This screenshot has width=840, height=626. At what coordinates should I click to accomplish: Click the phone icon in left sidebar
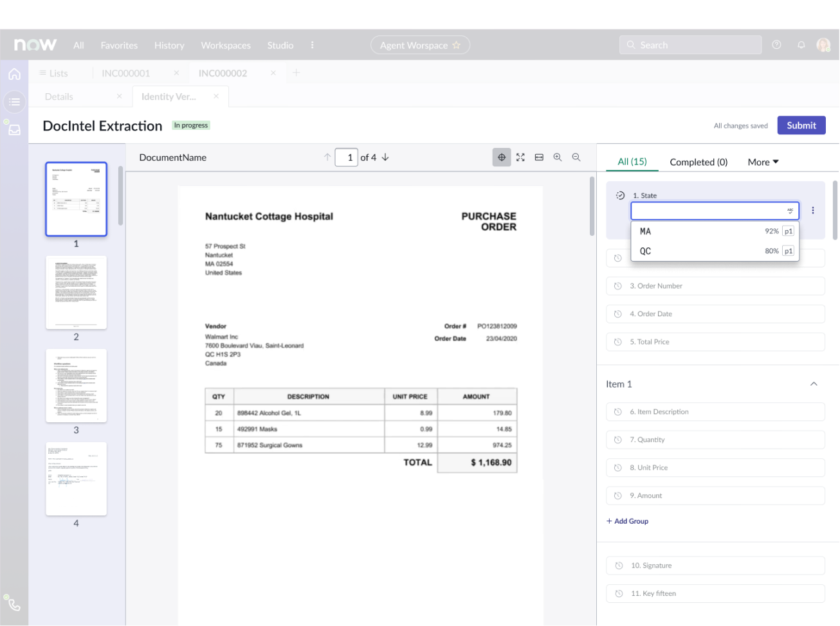point(14,604)
